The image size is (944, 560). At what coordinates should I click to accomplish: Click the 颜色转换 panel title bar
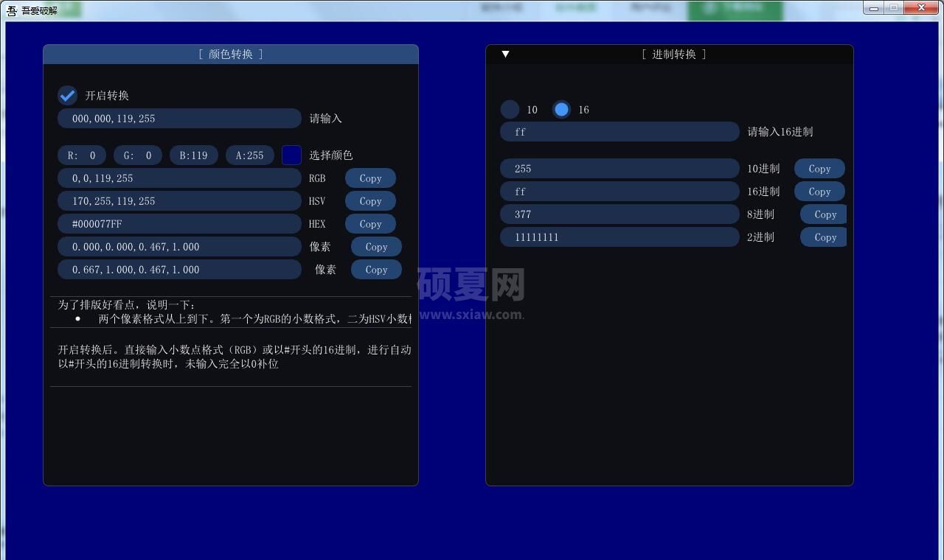pyautogui.click(x=231, y=55)
